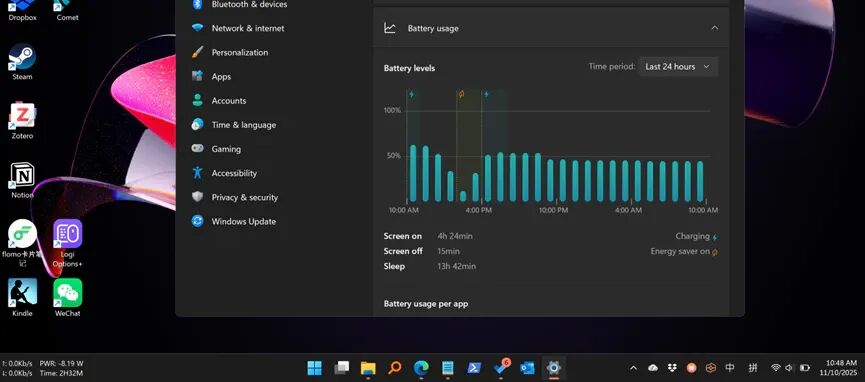Click the Privacy & security shield icon
The height and width of the screenshot is (382, 865).
tap(197, 197)
